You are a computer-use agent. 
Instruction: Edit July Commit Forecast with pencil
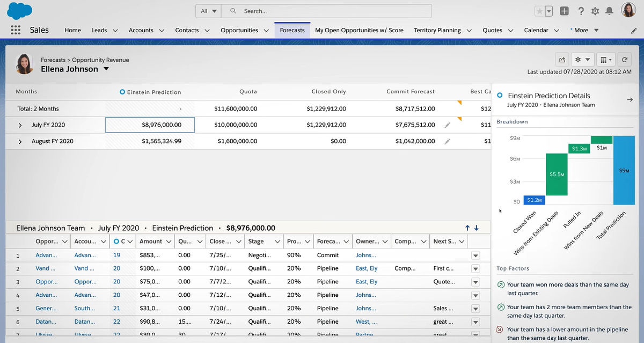coord(447,125)
